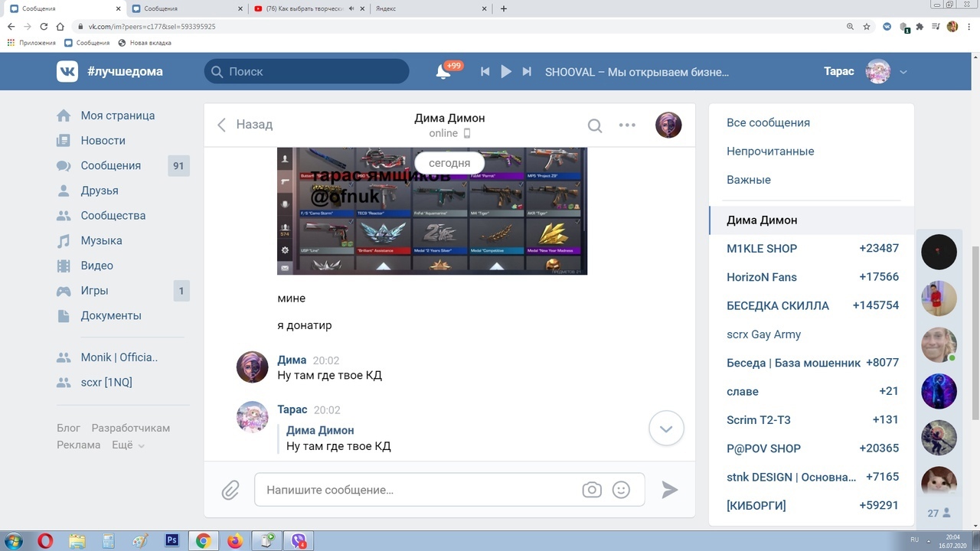Open Непрочитанные messages filter
Viewport: 980px width, 551px height.
click(770, 152)
